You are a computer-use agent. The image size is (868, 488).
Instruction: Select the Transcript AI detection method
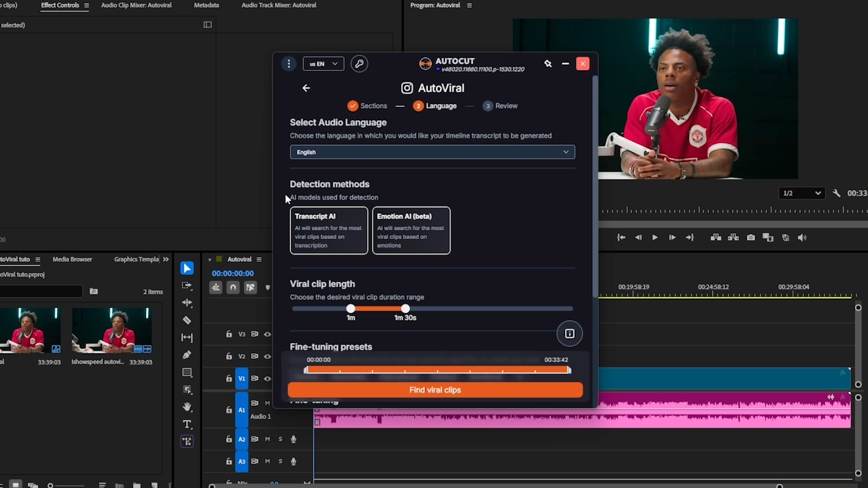[329, 230]
